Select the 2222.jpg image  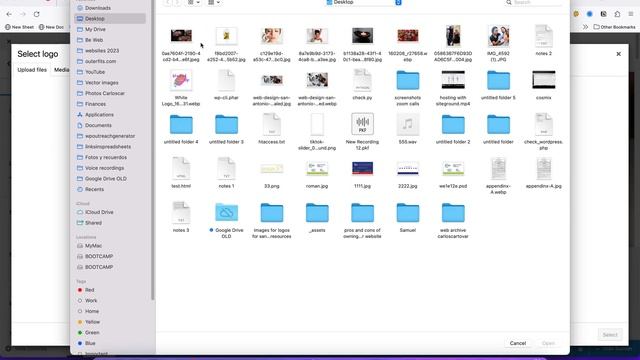point(408,169)
